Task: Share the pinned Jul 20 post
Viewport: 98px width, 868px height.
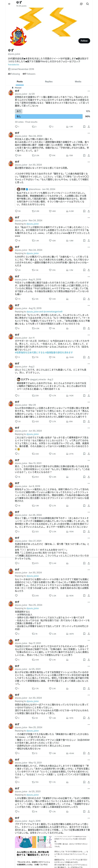Action: point(89,127)
